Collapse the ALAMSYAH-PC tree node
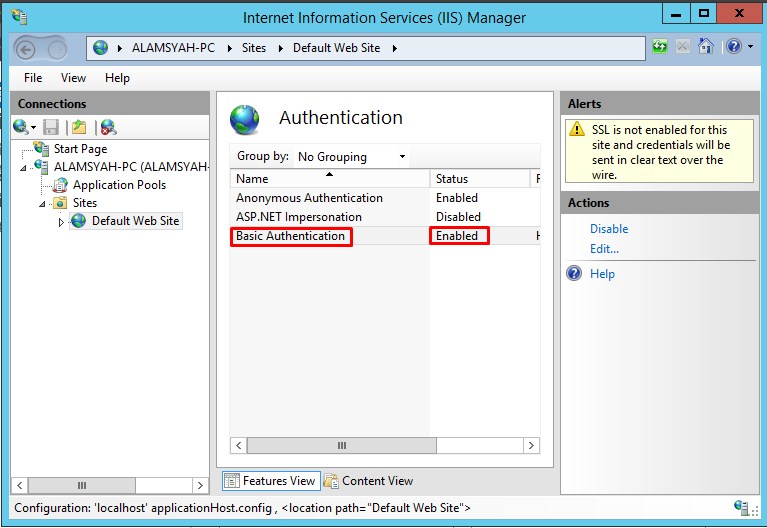The image size is (767, 528). 23,168
